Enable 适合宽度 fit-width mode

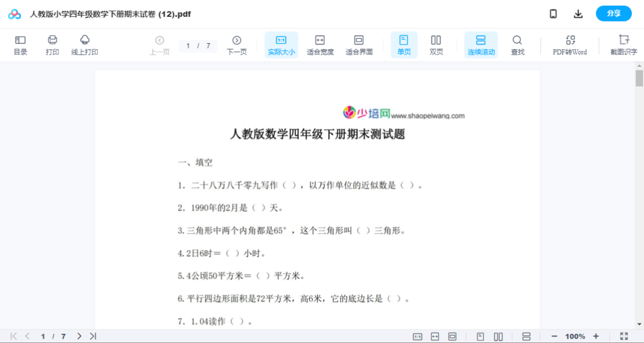point(320,45)
